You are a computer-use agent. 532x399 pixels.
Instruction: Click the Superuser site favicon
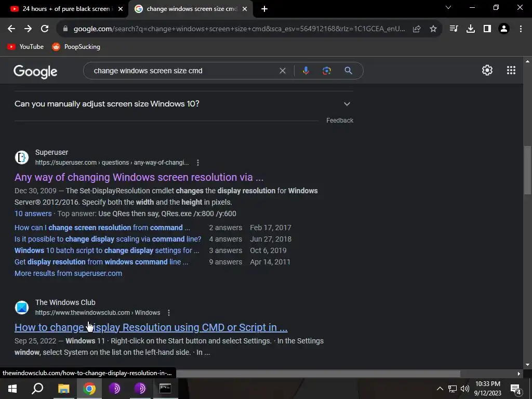coord(22,157)
